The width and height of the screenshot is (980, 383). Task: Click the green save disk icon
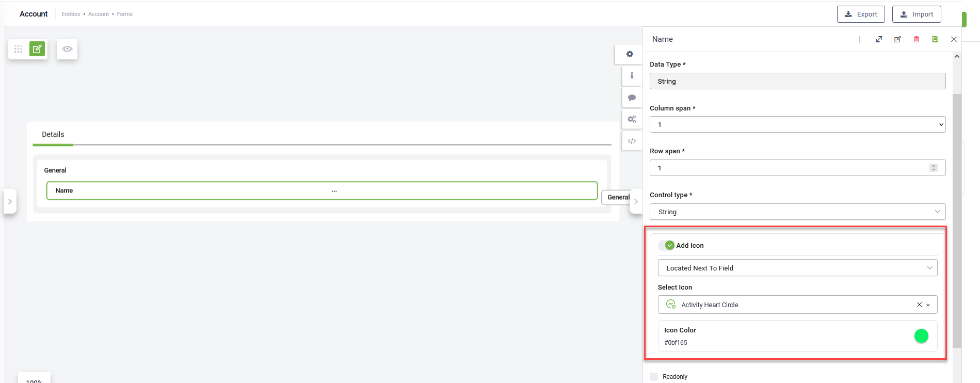click(935, 39)
